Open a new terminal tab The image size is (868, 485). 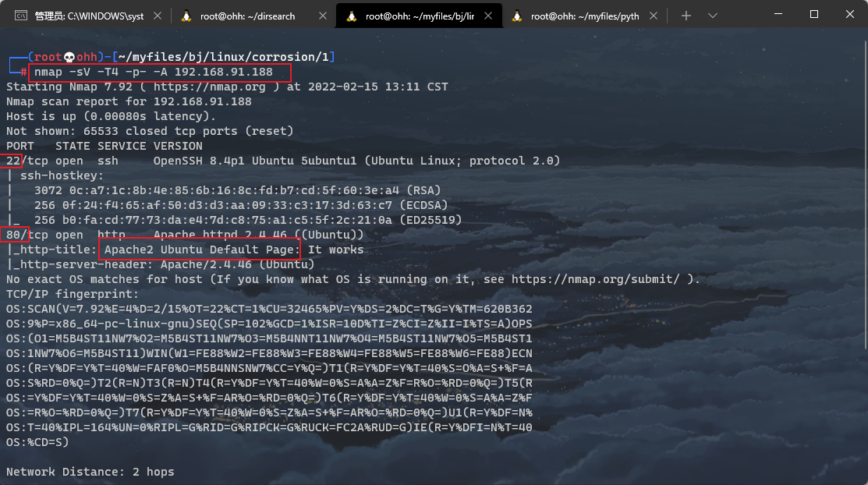coord(686,16)
